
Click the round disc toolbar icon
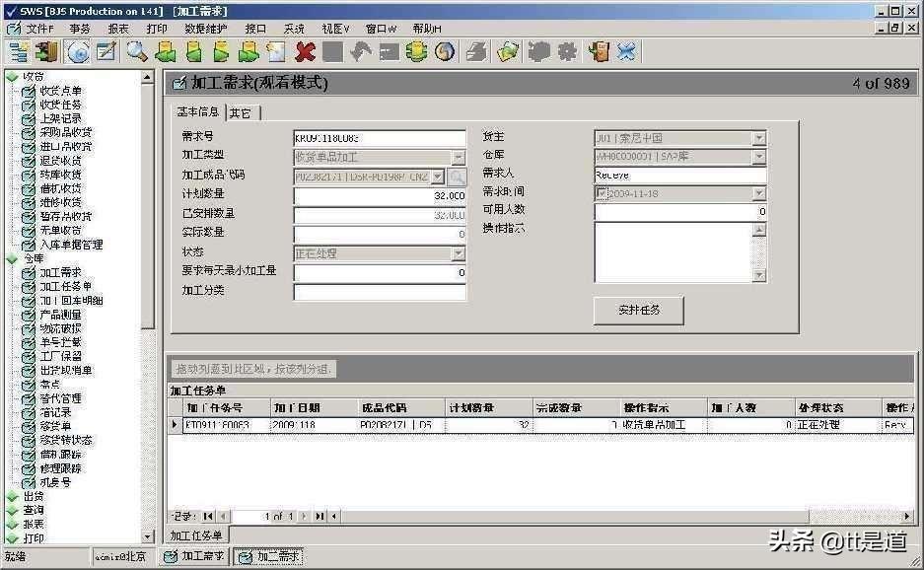click(x=78, y=52)
